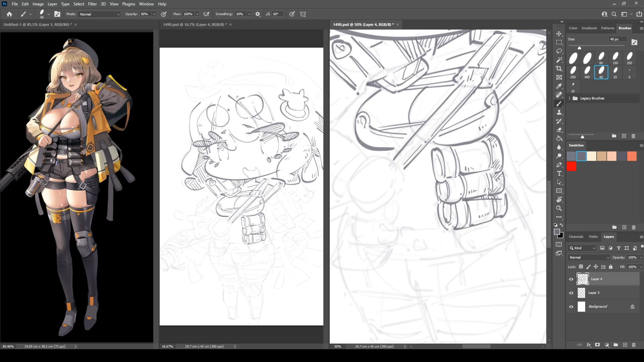Open the Search icon in top right

tap(614, 14)
